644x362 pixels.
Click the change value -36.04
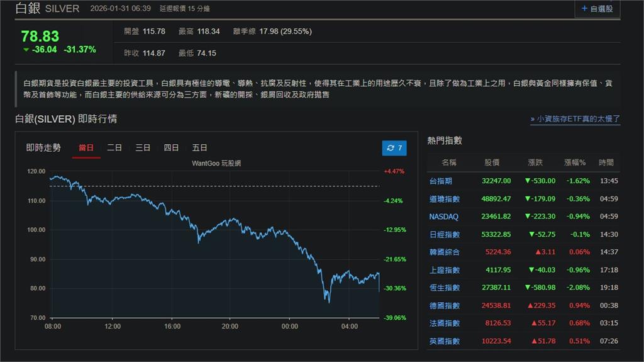click(45, 50)
